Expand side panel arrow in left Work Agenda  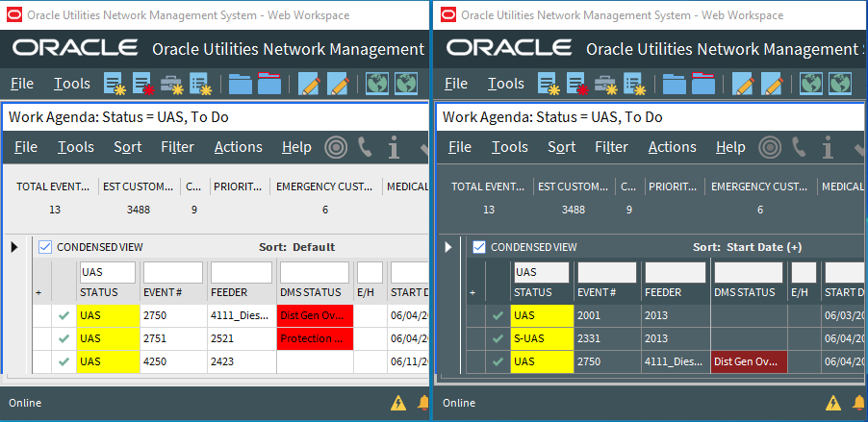(15, 247)
